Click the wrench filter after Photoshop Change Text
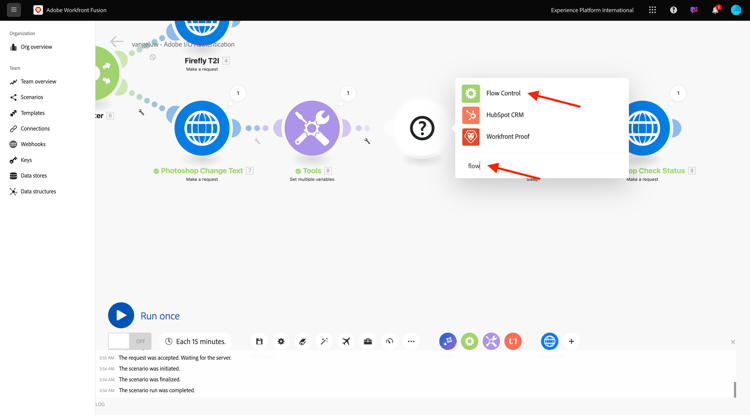 point(257,141)
